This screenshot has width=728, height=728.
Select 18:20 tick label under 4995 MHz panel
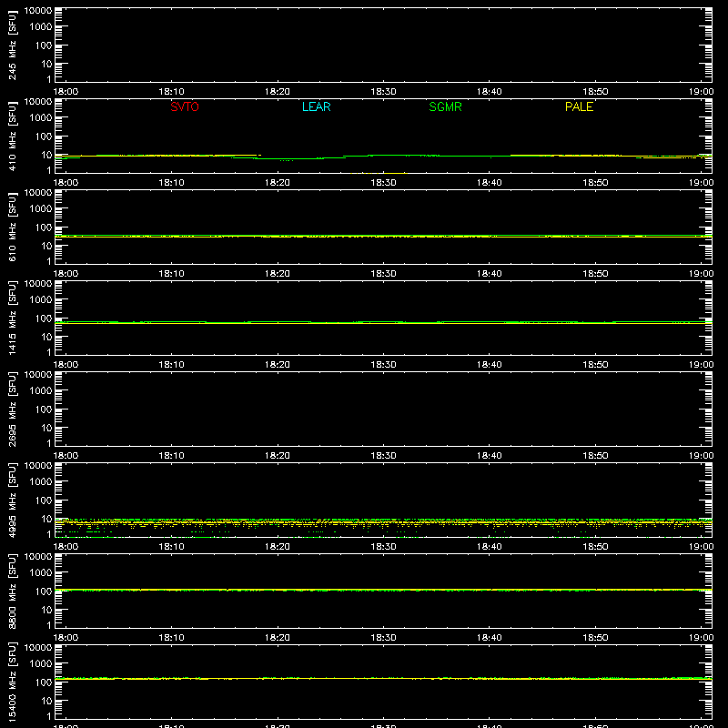(x=278, y=547)
